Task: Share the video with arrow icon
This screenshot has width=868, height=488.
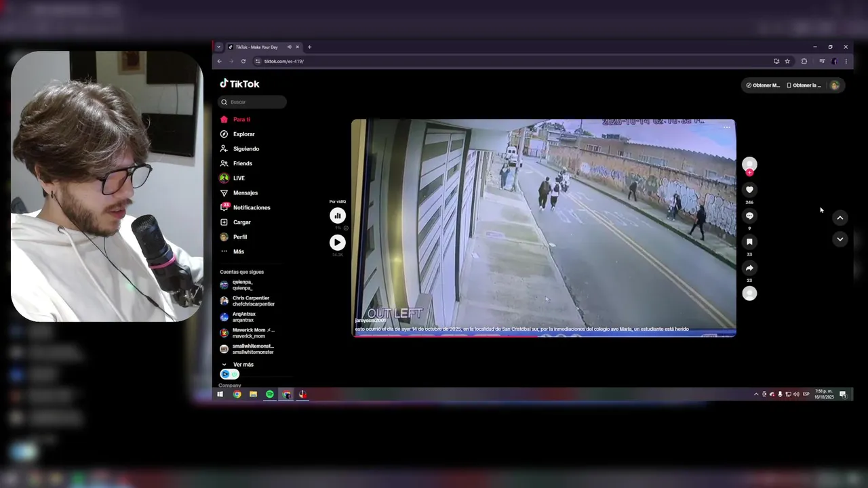Action: coord(749,268)
